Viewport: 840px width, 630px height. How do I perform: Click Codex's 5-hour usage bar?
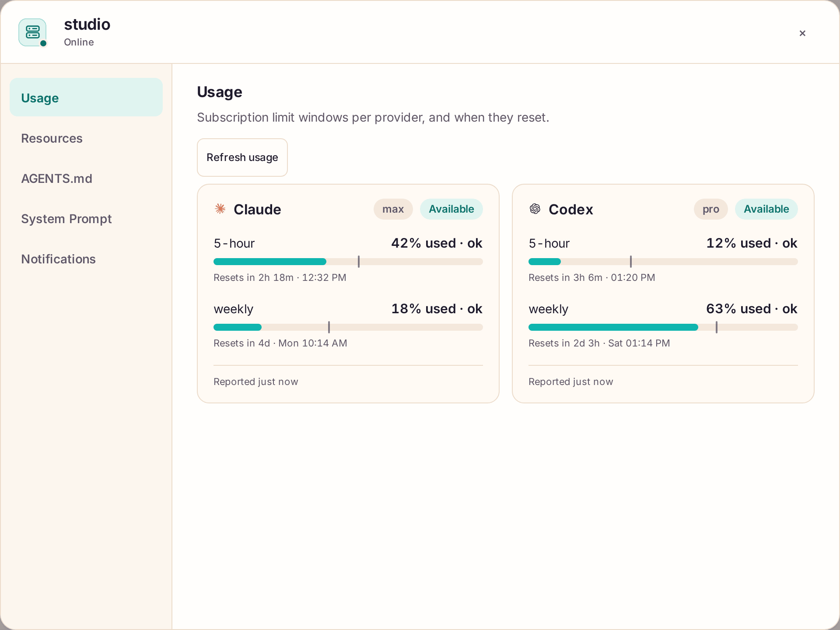(663, 262)
